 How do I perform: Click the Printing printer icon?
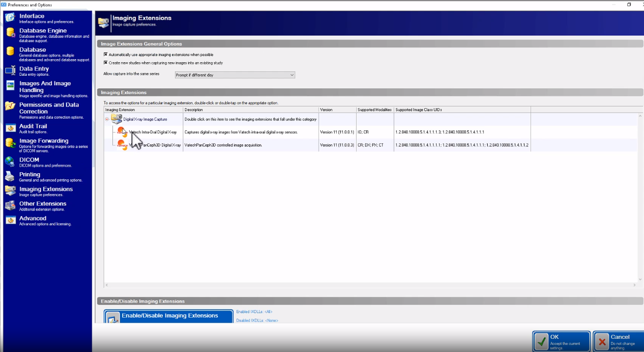(10, 176)
